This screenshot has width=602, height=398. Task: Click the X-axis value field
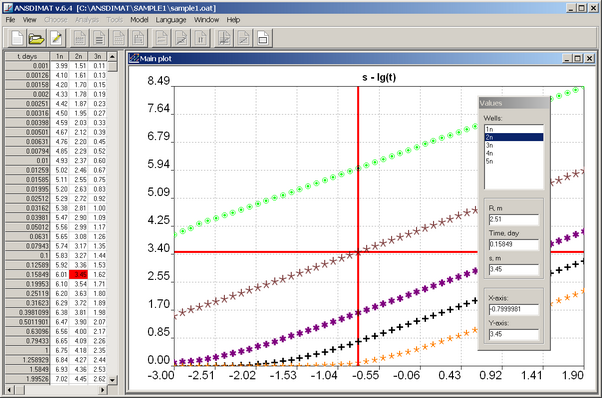point(514,309)
